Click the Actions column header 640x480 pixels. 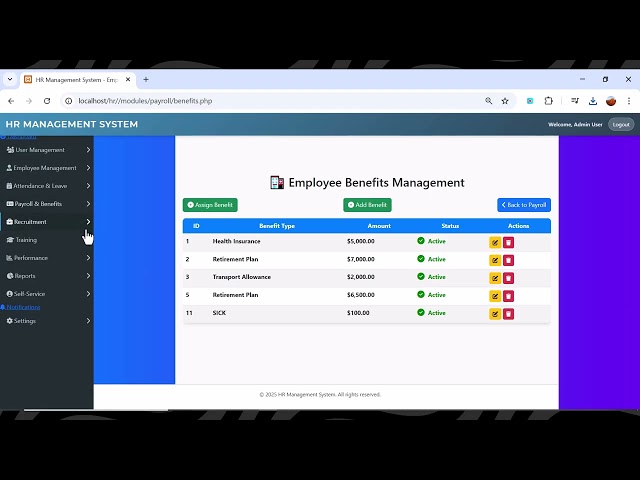tap(518, 226)
